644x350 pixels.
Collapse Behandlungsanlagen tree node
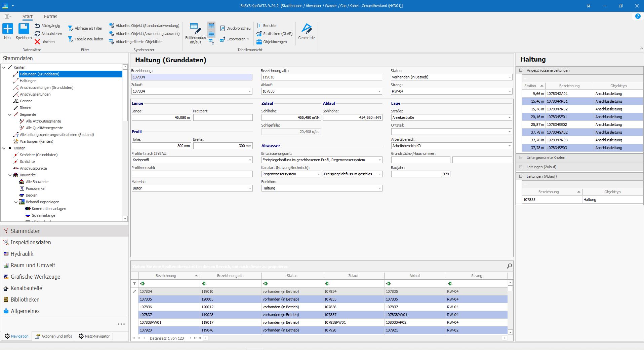click(16, 202)
